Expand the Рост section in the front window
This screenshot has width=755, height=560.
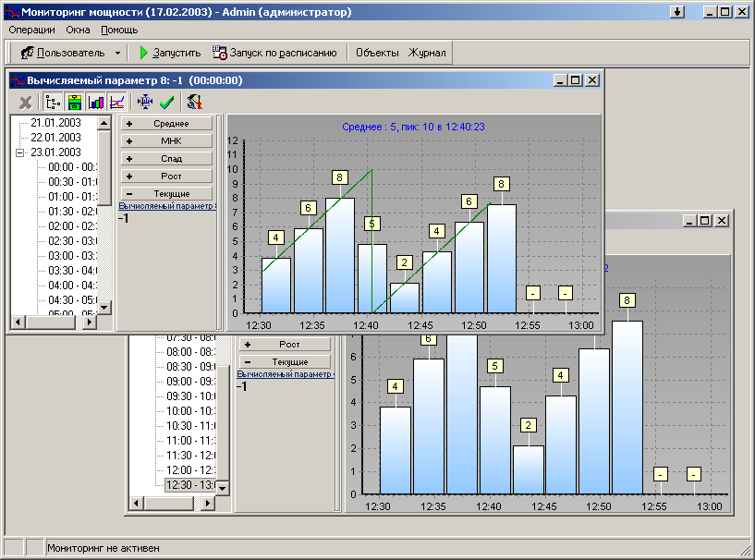pos(166,177)
